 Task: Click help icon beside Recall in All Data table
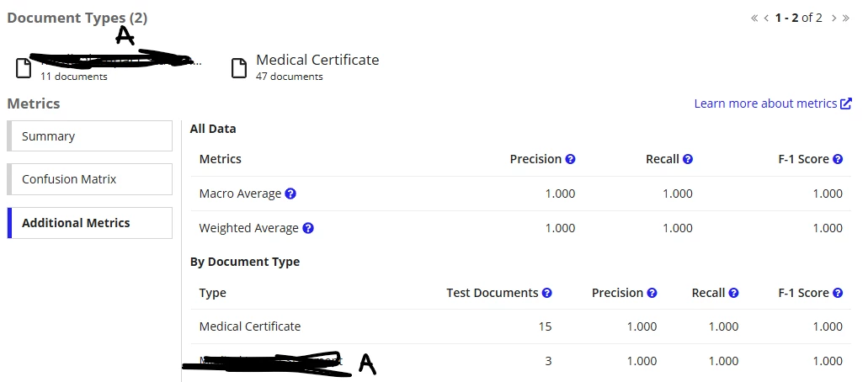click(688, 159)
